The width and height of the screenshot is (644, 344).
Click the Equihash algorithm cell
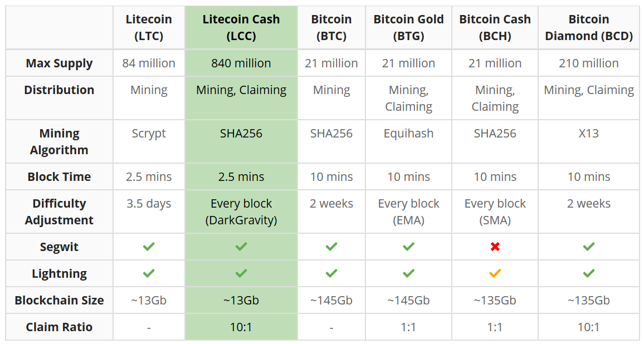tap(408, 134)
